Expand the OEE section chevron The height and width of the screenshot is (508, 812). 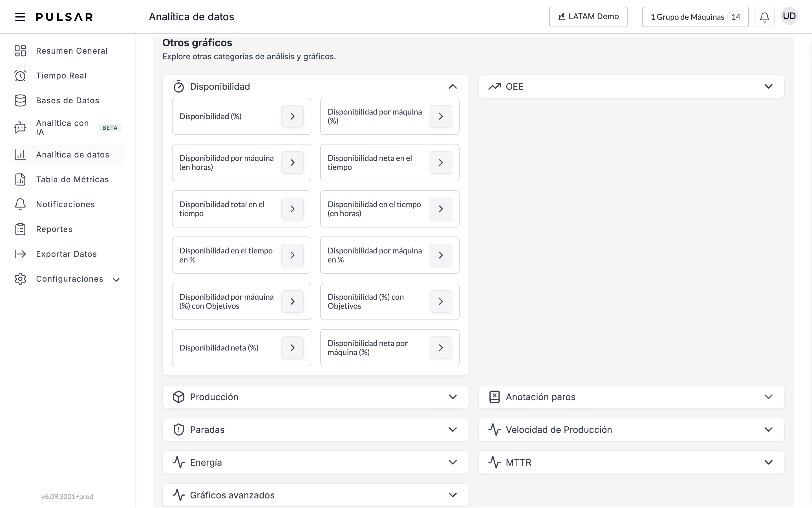(768, 86)
